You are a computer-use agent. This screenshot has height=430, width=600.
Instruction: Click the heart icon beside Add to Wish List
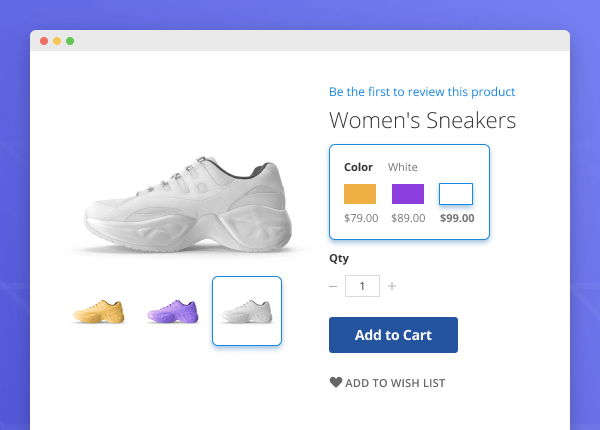(336, 382)
